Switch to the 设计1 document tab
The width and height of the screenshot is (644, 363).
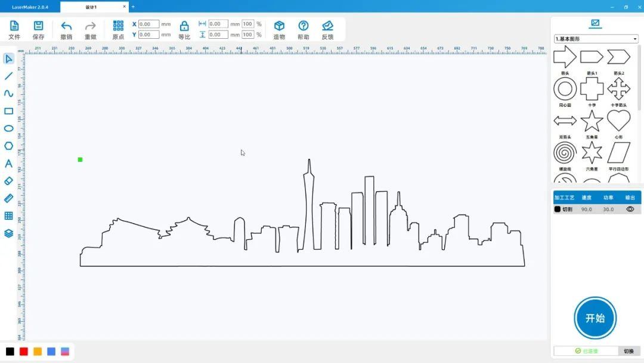click(x=94, y=7)
